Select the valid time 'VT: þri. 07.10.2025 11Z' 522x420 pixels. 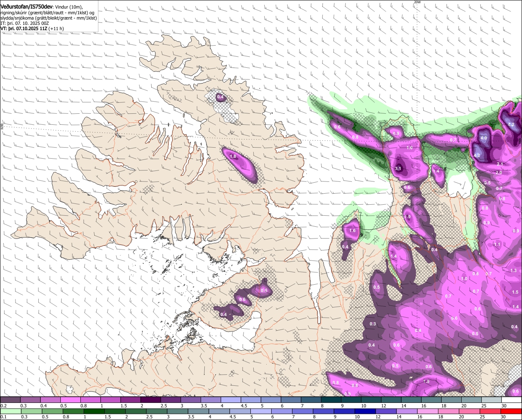point(24,29)
